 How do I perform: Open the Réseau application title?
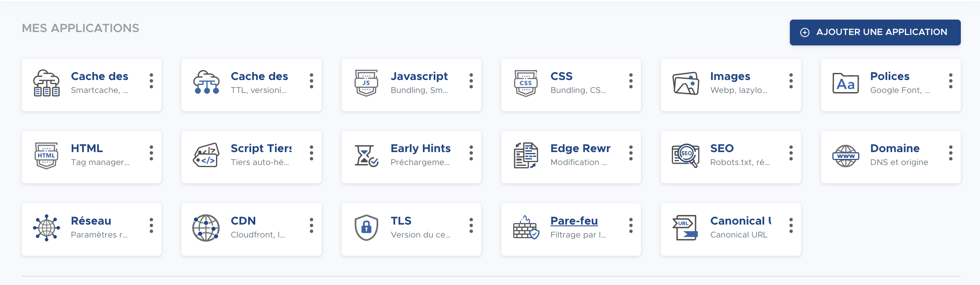[x=91, y=221]
